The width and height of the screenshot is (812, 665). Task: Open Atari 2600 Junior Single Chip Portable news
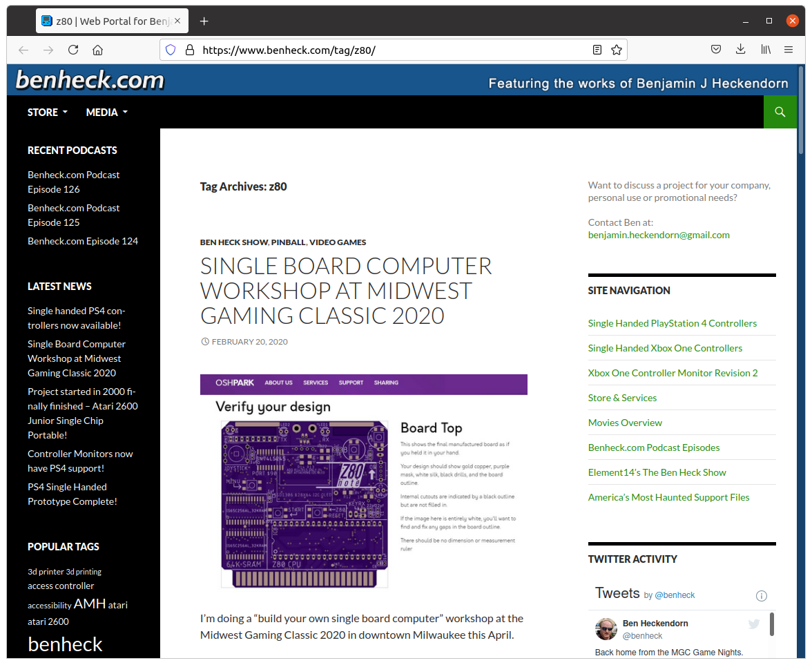(x=82, y=413)
